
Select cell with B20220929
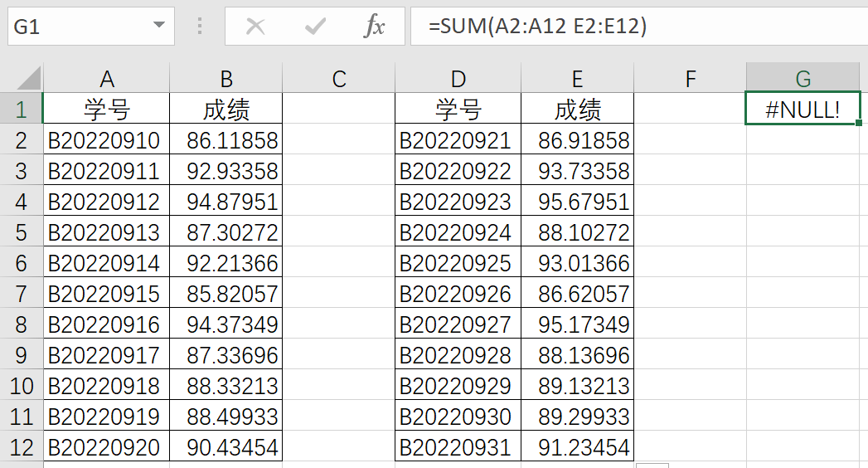458,385
